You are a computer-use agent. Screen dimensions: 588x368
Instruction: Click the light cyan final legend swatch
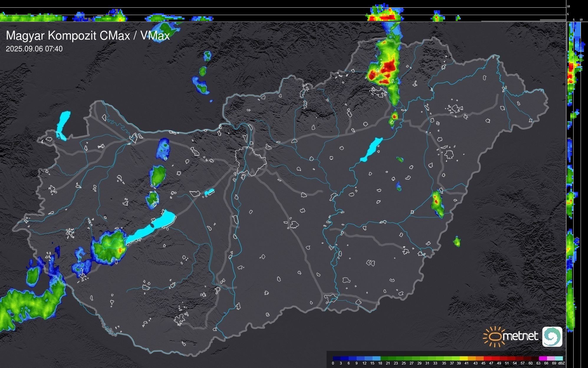coord(559,358)
